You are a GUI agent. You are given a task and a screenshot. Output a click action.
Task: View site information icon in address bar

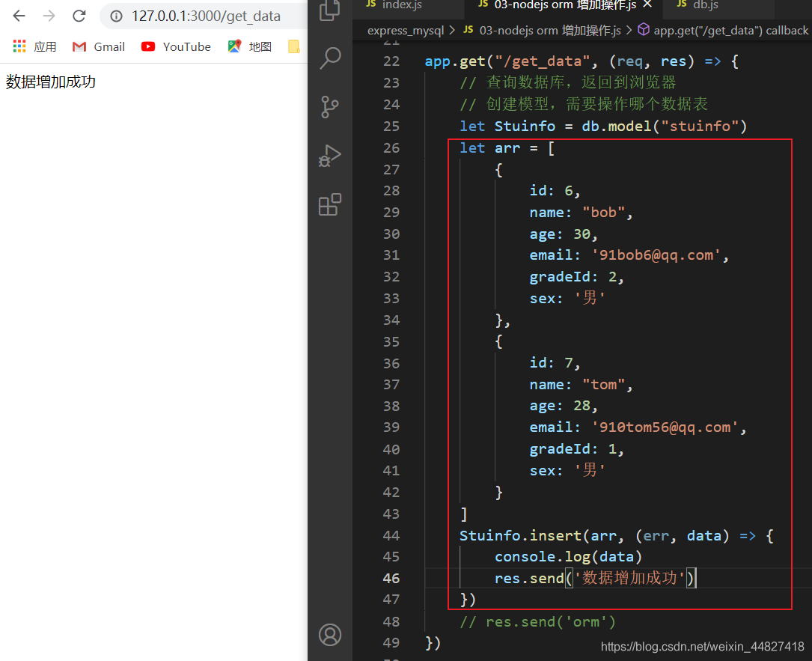(x=117, y=16)
